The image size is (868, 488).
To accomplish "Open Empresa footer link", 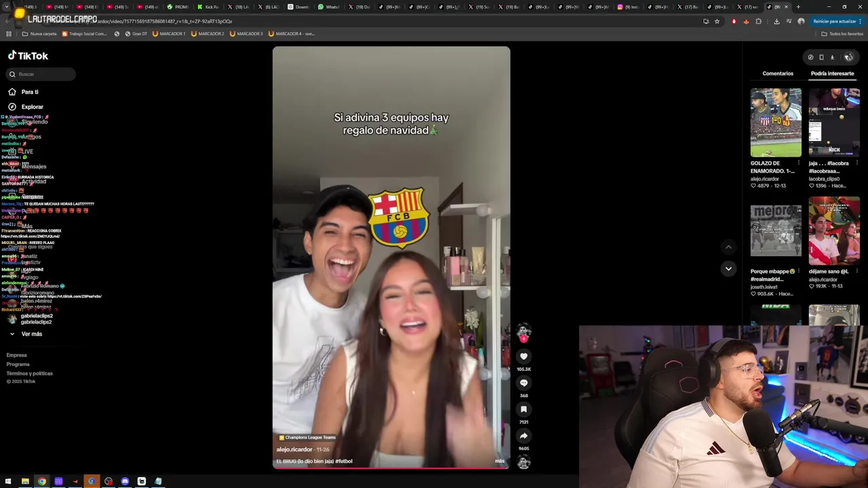I will (17, 355).
